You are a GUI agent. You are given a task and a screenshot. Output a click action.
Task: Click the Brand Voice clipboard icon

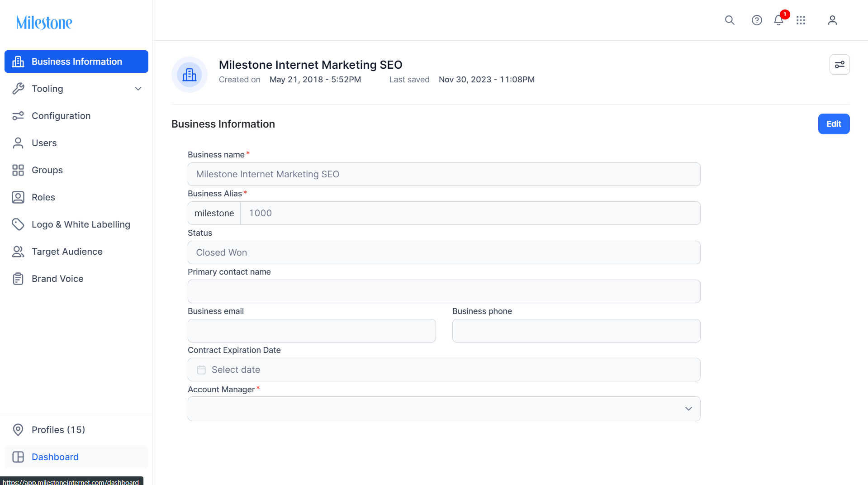18,279
